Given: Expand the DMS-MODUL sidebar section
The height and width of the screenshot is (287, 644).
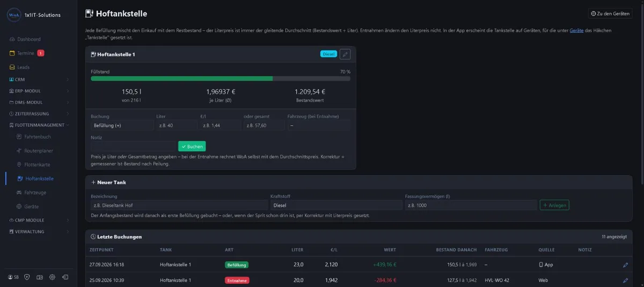Looking at the screenshot, I should coord(39,102).
